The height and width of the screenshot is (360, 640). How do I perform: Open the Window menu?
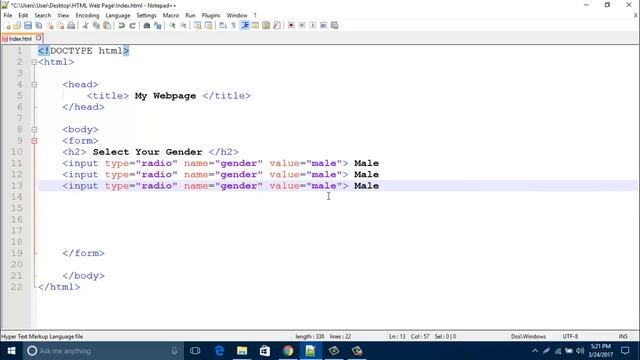(x=237, y=15)
